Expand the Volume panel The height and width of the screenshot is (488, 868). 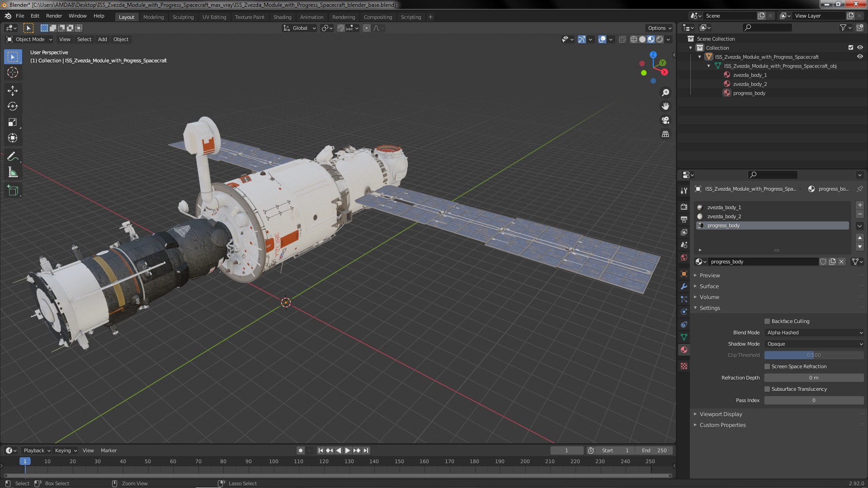(x=709, y=297)
